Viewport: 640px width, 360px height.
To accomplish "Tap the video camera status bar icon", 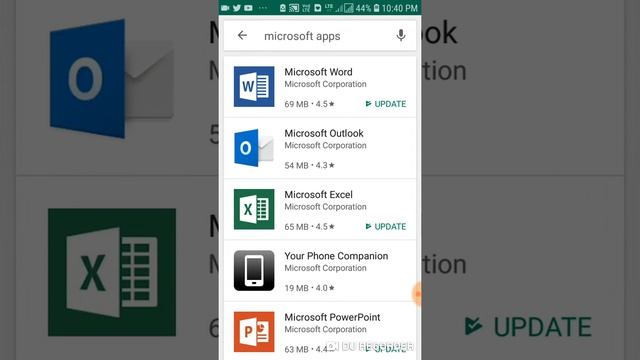I will [x=225, y=8].
